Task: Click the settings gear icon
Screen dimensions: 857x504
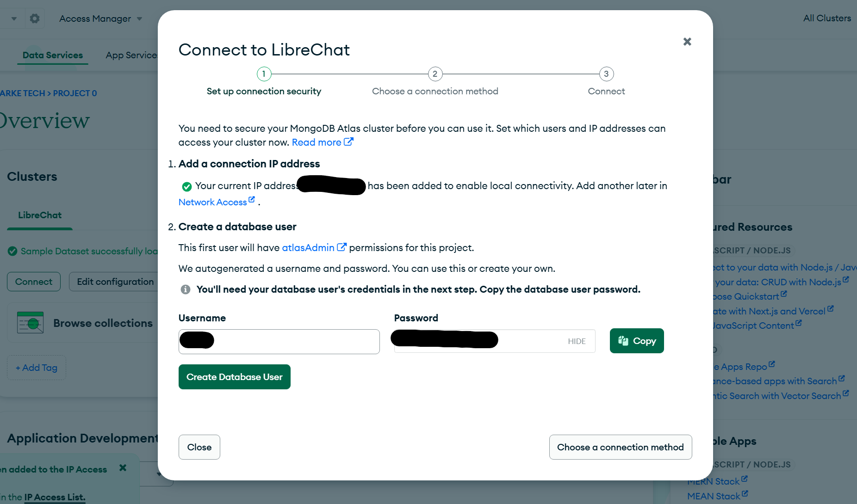Action: (35, 18)
